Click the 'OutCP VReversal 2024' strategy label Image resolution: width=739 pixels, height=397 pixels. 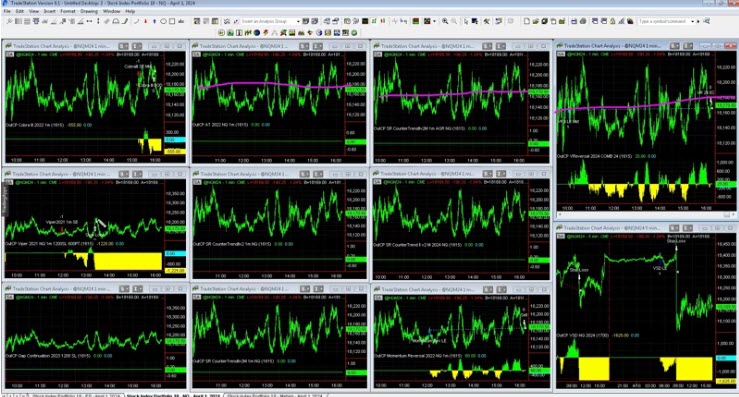594,156
